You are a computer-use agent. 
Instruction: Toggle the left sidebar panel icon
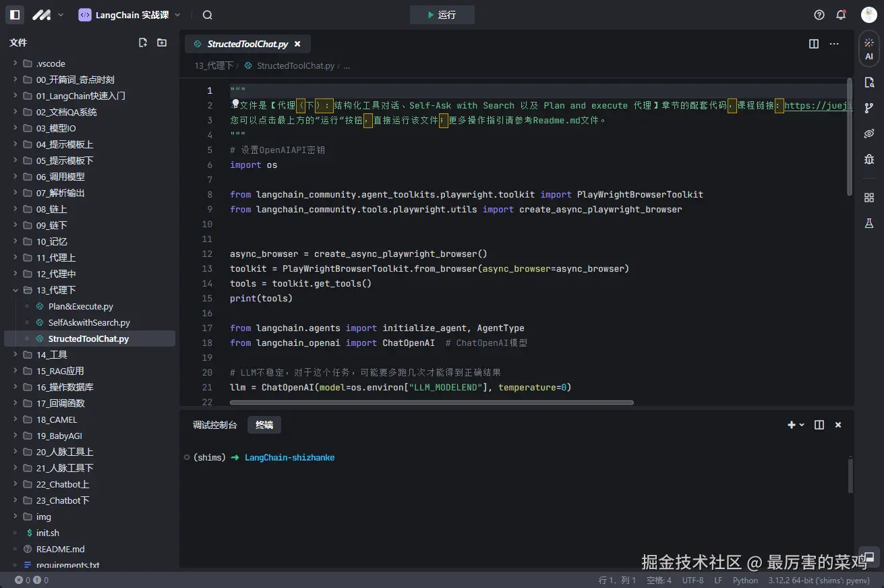(15, 15)
